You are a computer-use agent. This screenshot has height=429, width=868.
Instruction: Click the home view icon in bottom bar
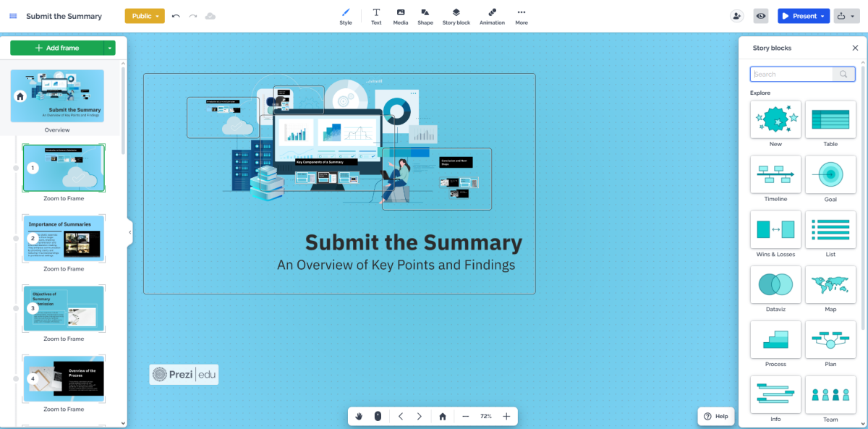tap(443, 417)
